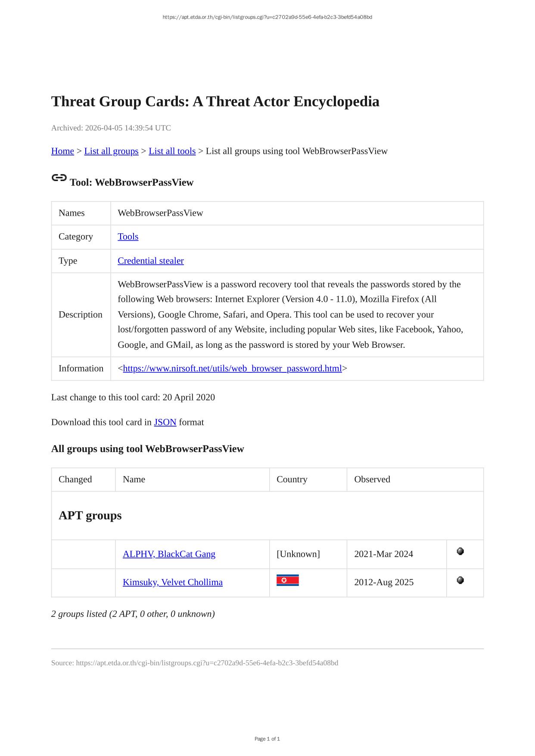Open the ALPHV, BlackCat Gang group
This screenshot has height=756, width=535.
tap(169, 554)
